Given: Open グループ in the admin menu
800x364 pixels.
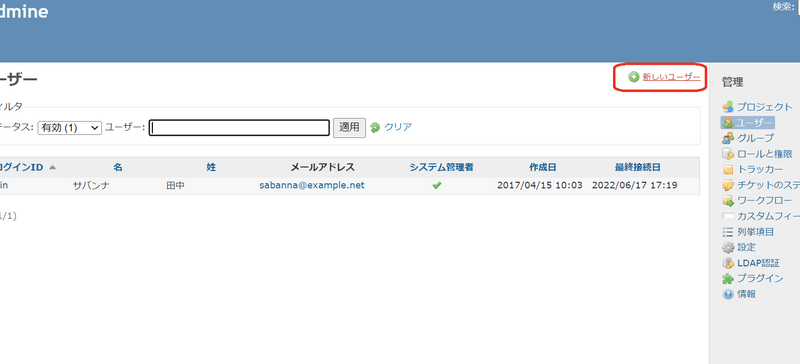Looking at the screenshot, I should tap(755, 138).
